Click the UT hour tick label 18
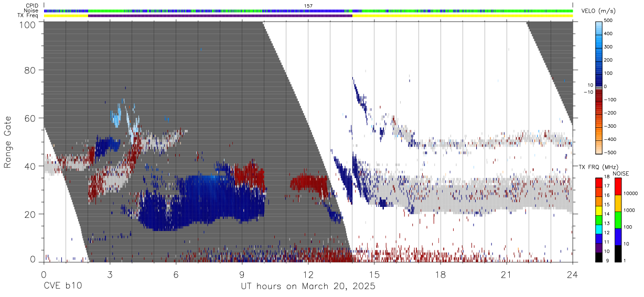644x297 pixels. (x=441, y=274)
